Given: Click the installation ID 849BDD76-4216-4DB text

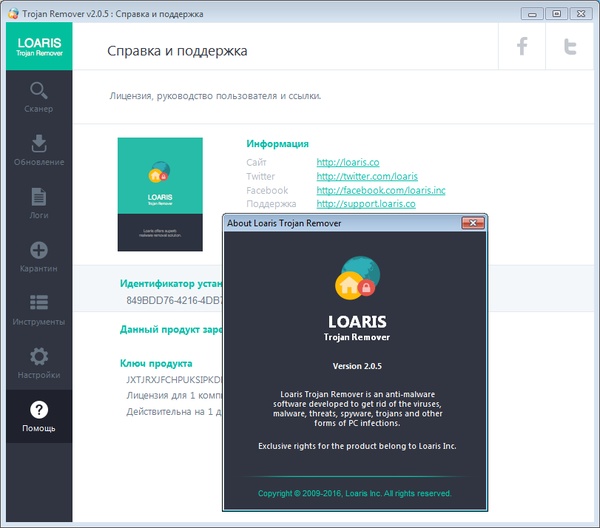Looking at the screenshot, I should [174, 300].
